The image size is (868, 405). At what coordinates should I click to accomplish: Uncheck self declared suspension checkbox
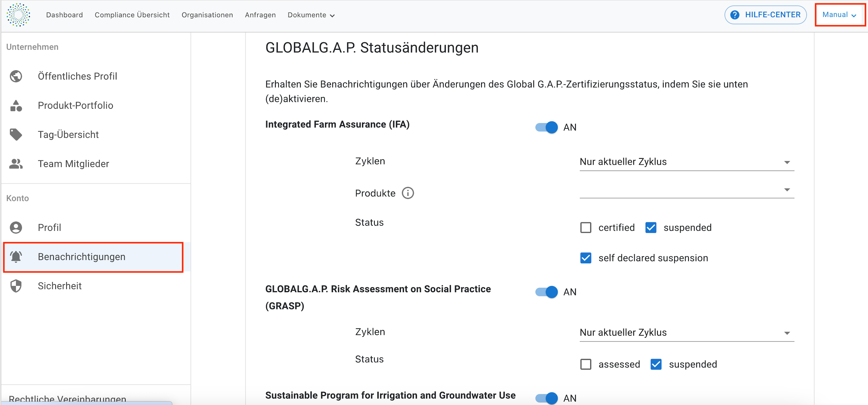(x=586, y=258)
